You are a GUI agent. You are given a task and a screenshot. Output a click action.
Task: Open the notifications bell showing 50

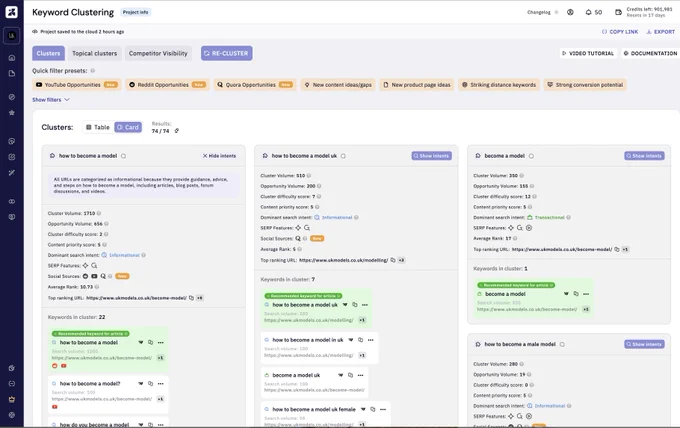[x=594, y=12]
